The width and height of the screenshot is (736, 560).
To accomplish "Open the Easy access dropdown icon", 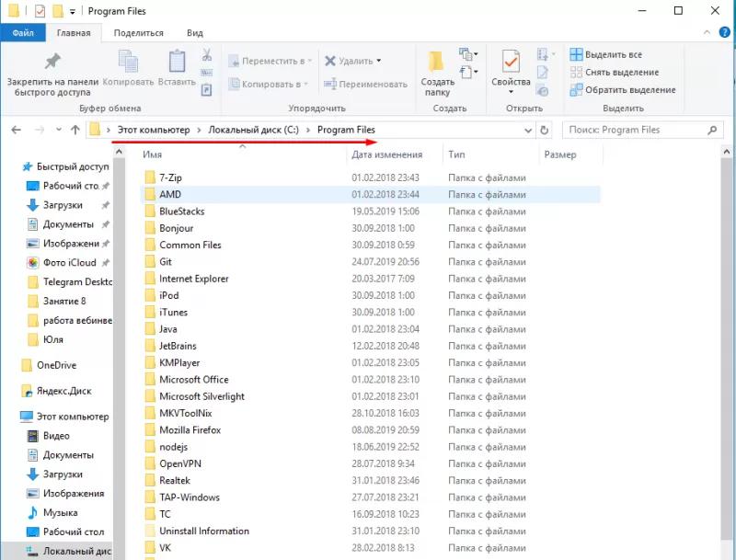I will (468, 73).
